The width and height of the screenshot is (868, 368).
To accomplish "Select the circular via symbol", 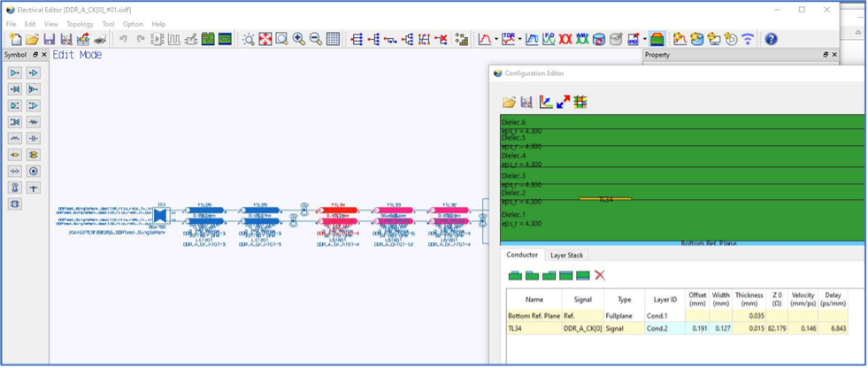I will 34,172.
